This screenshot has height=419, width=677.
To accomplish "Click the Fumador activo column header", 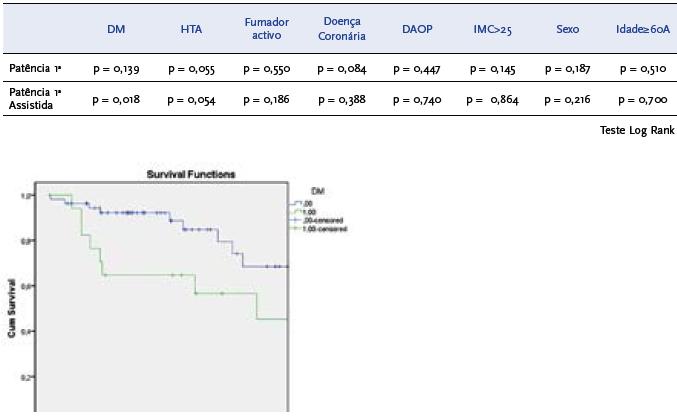I will (x=266, y=28).
